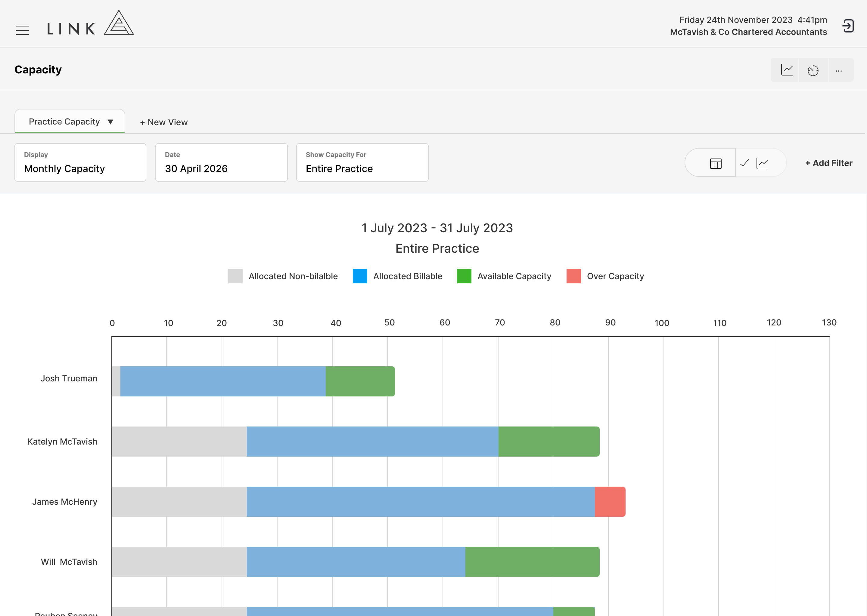Click the sign-out icon in header
The image size is (867, 616).
click(x=848, y=26)
